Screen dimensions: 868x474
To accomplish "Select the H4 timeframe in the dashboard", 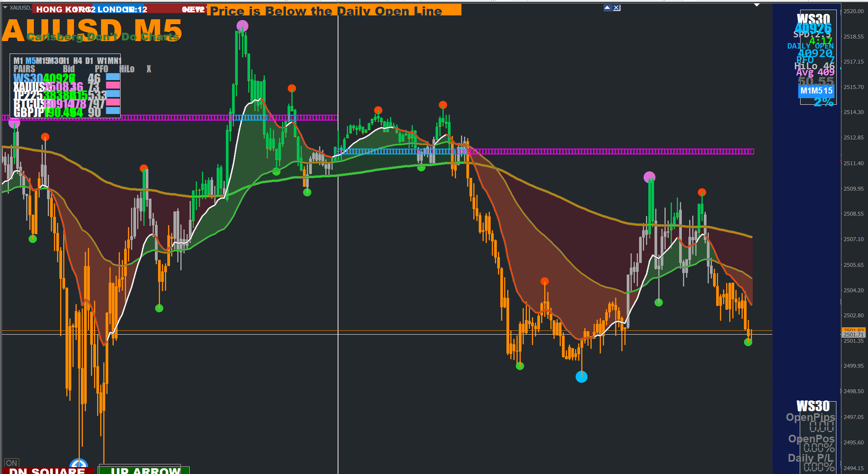I will tap(77, 61).
